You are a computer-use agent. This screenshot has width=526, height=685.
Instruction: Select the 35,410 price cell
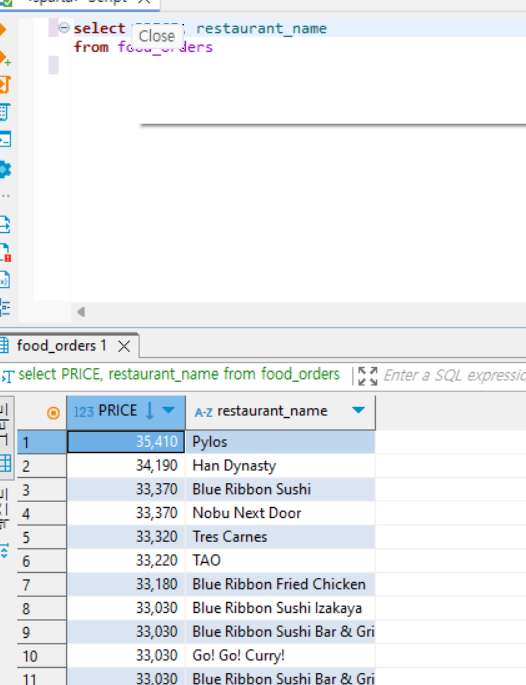tap(126, 442)
